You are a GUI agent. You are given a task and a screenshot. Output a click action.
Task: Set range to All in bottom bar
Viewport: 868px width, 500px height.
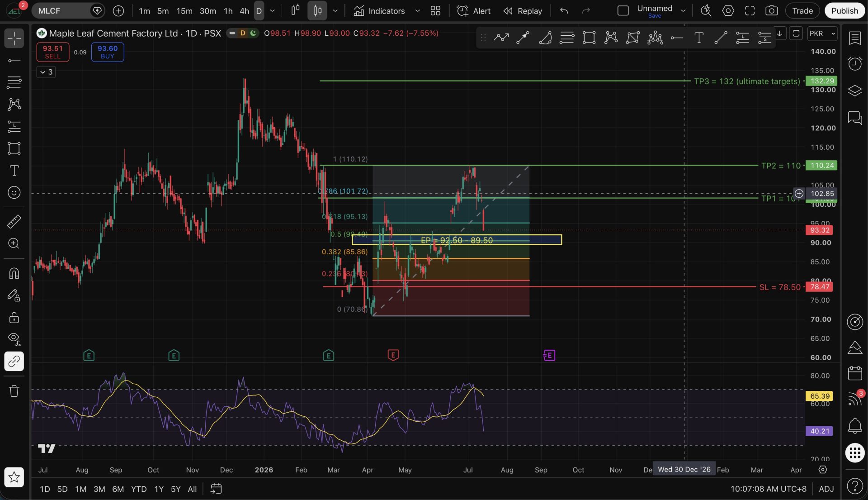tap(192, 489)
